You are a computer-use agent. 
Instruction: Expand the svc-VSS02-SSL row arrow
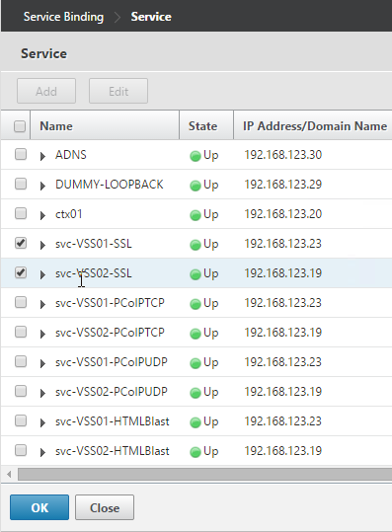tap(42, 274)
